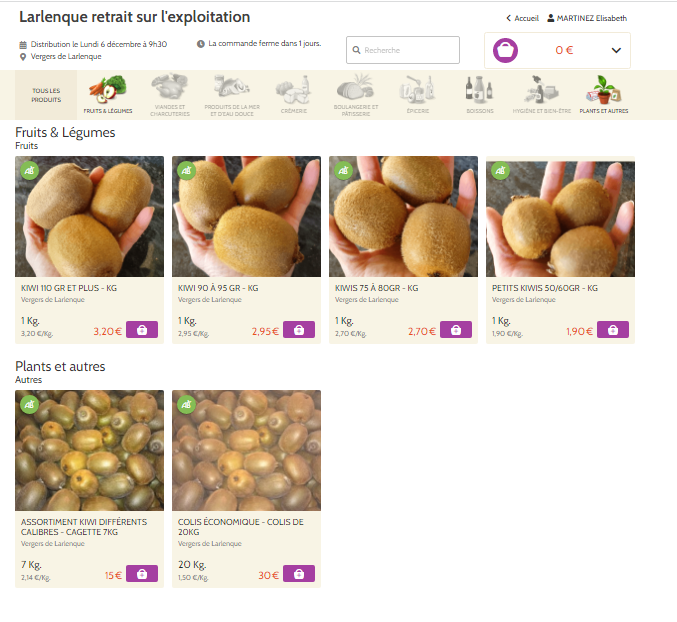Open the Kiwis 75 à 80gr product photo
677x622 pixels.
[403, 216]
